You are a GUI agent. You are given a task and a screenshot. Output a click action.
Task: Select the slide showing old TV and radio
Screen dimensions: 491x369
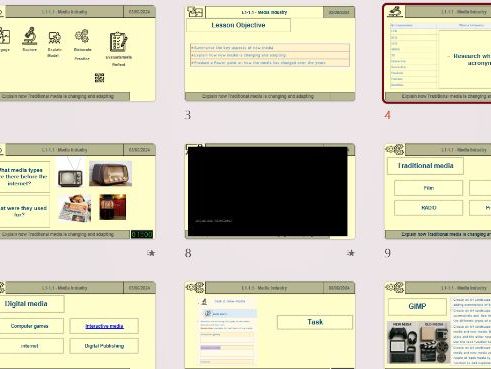(78, 191)
